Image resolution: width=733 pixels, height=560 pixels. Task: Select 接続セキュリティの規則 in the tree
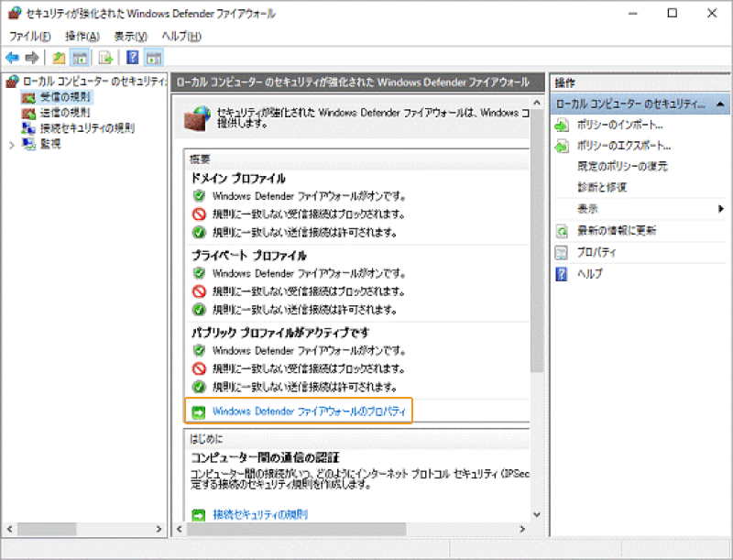pos(87,128)
